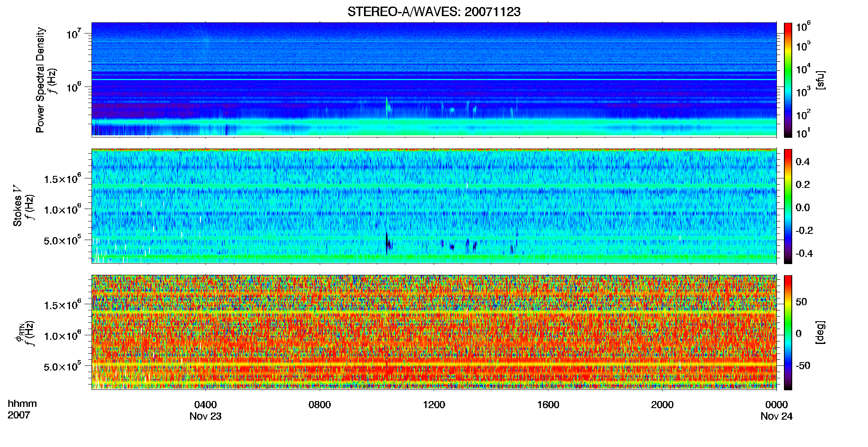Click the 2007 year label
The width and height of the screenshot is (868, 447).
(19, 415)
